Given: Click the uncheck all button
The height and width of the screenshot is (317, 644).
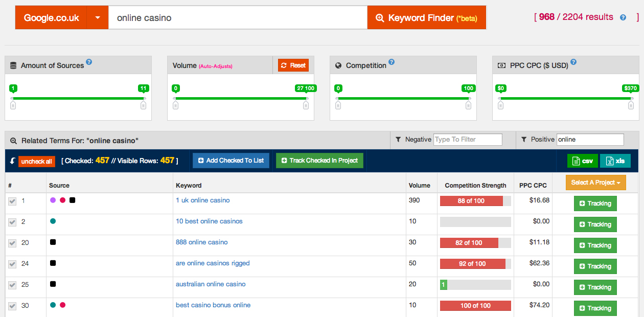Looking at the screenshot, I should [37, 162].
